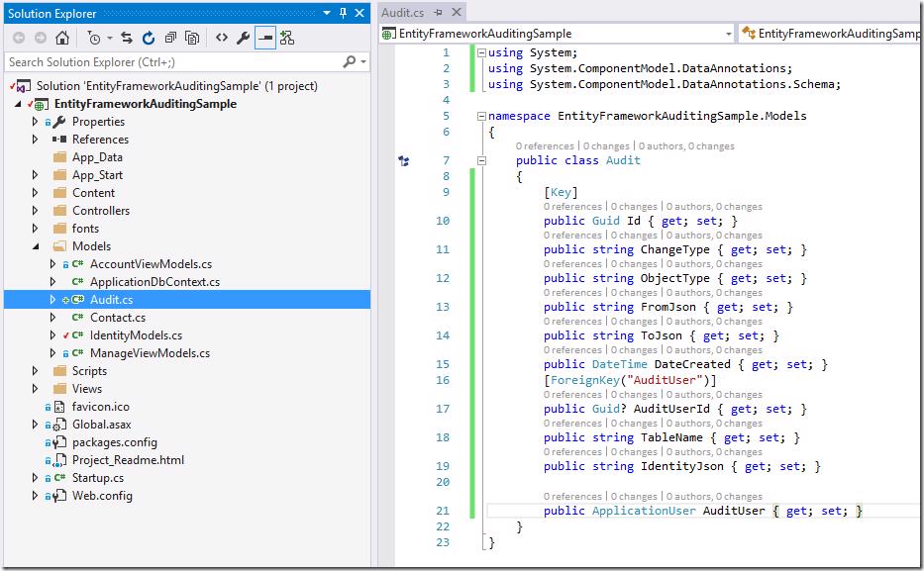Open Properties using the toolbar wrench icon
The width and height of the screenshot is (924, 571).
point(243,38)
